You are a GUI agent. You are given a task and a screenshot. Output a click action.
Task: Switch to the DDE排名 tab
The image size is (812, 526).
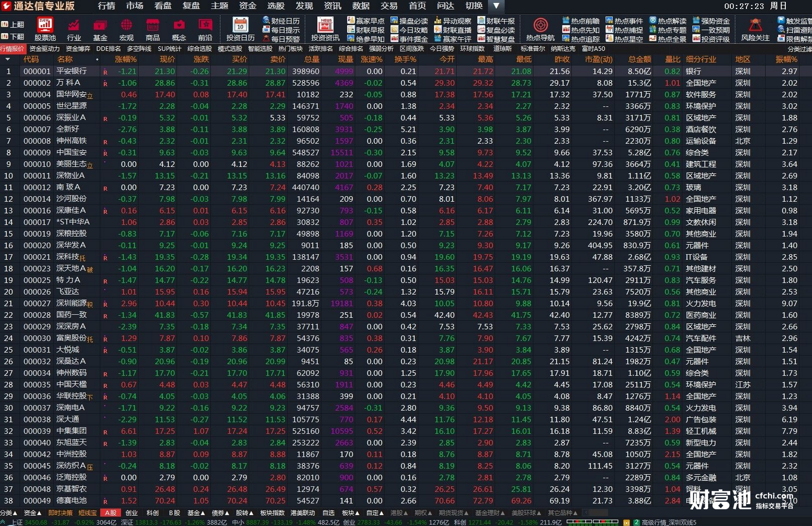(108, 48)
